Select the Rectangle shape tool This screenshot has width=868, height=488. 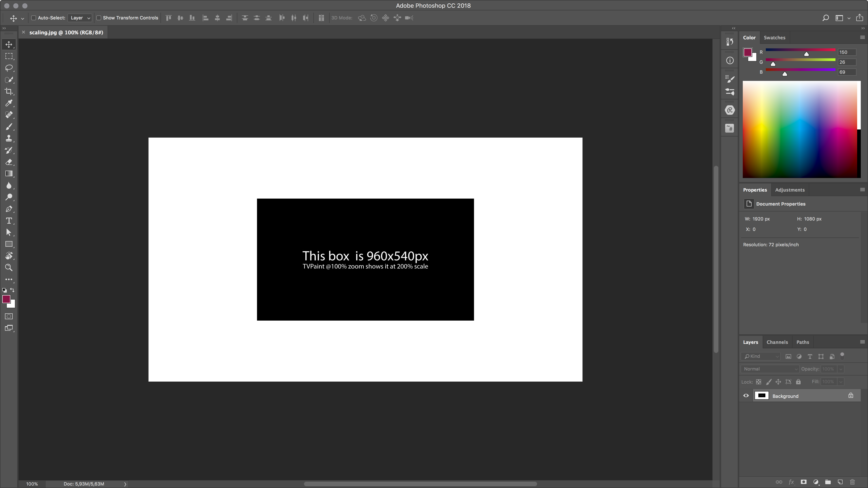coord(9,244)
